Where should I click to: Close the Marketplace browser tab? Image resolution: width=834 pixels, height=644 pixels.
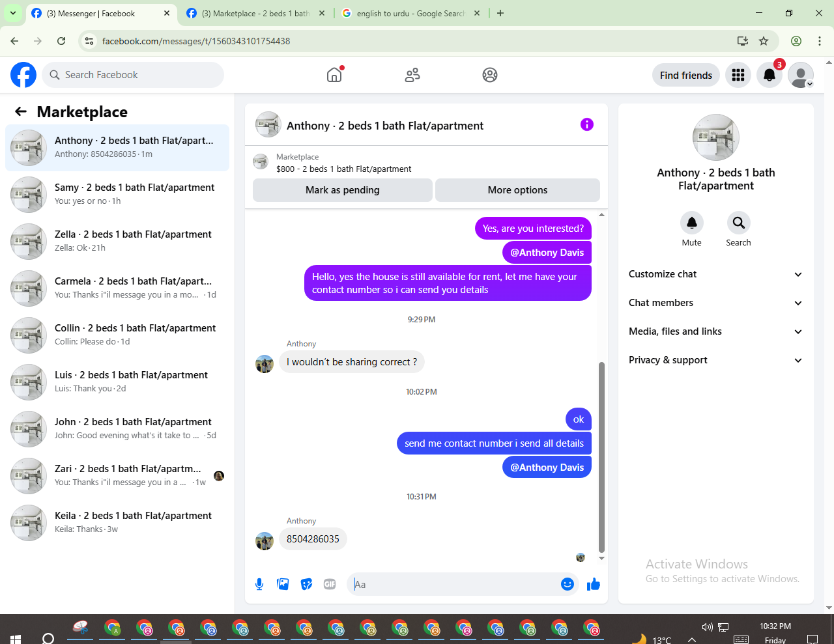tap(322, 13)
